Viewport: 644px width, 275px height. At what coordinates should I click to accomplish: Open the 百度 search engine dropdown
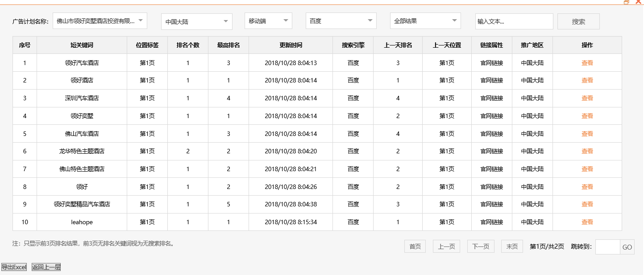[341, 21]
